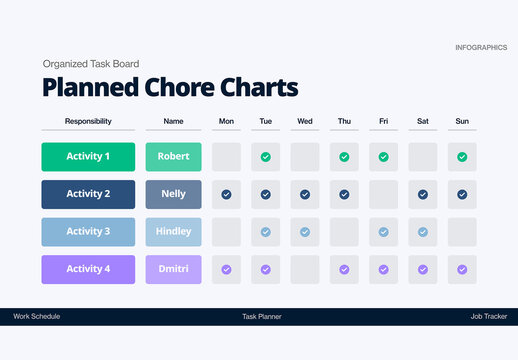This screenshot has height=360, width=518.
Task: Click the Thu column header
Action: 344,121
